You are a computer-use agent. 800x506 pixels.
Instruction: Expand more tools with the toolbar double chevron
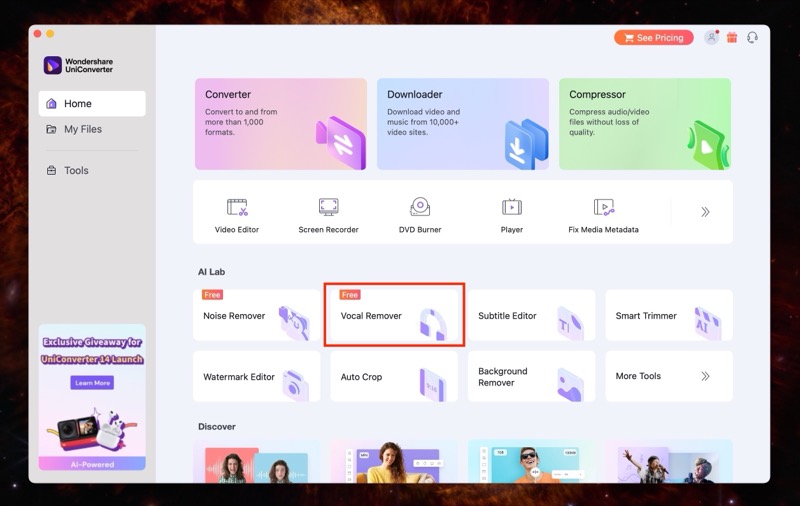705,212
